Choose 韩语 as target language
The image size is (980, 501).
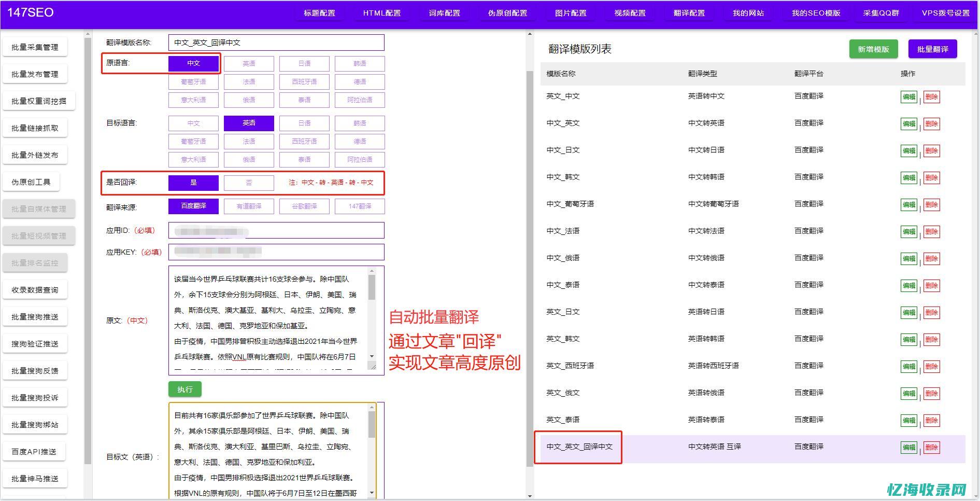click(360, 123)
